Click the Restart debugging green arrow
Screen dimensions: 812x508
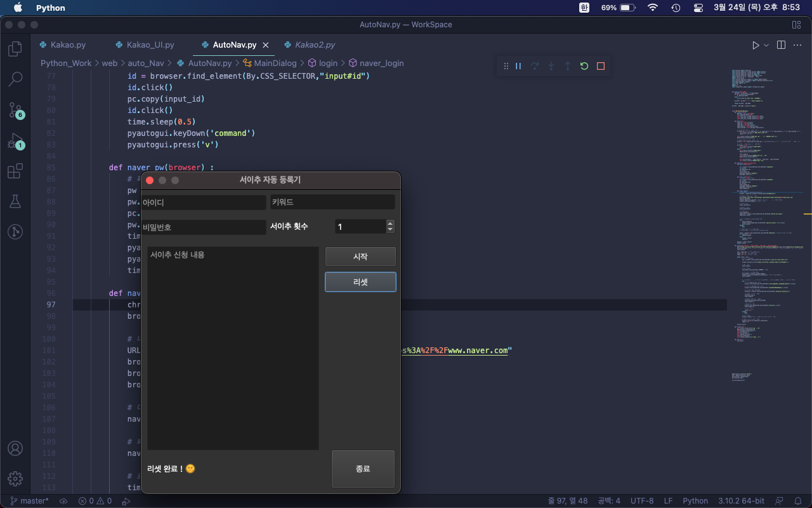584,66
